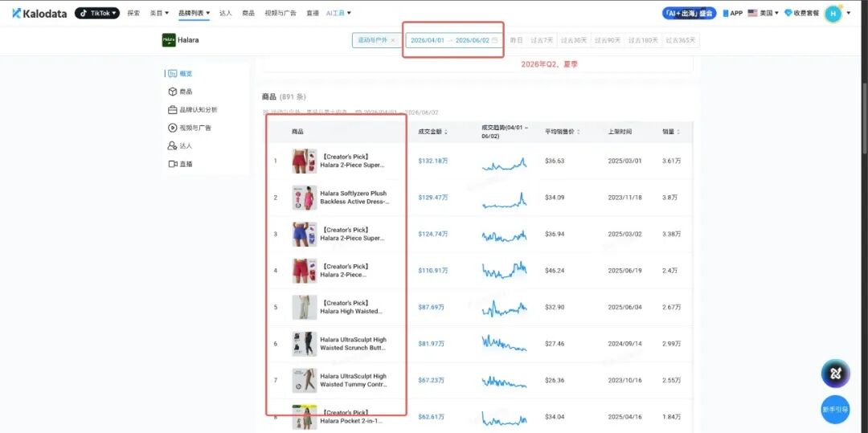Remove the 运动与户外 category filter tag

coord(393,40)
